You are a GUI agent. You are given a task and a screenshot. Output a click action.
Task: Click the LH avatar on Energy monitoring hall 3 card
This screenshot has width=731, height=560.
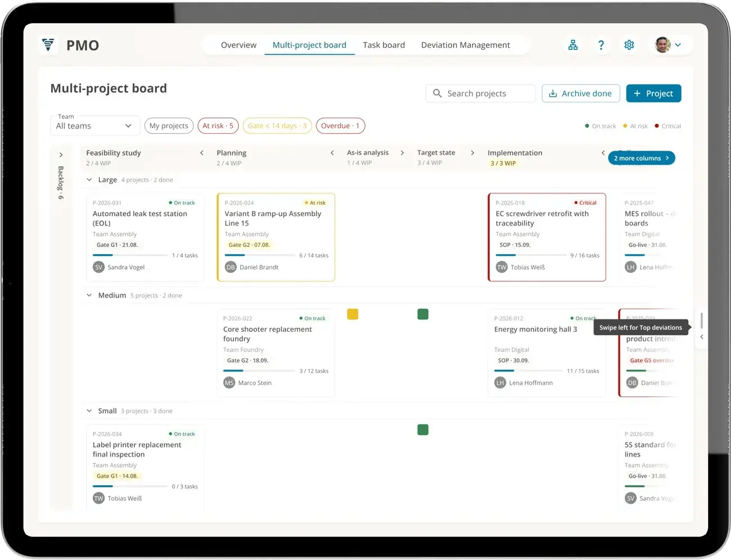pyautogui.click(x=500, y=383)
